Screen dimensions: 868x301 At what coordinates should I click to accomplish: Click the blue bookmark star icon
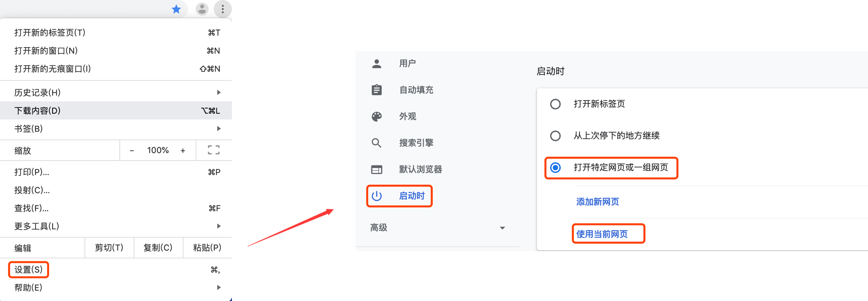point(176,9)
